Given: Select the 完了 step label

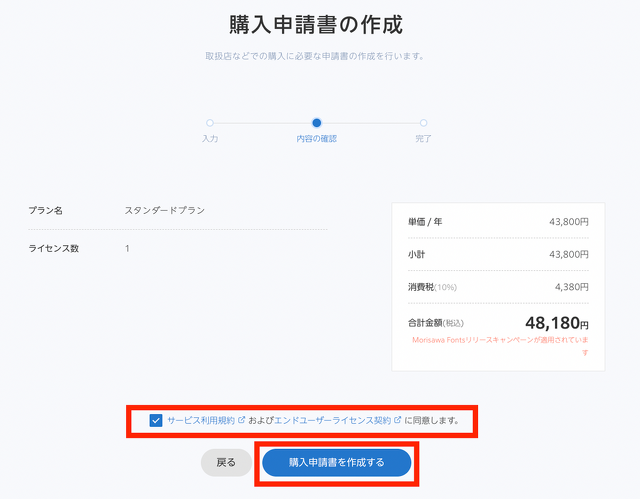Looking at the screenshot, I should pos(423,139).
